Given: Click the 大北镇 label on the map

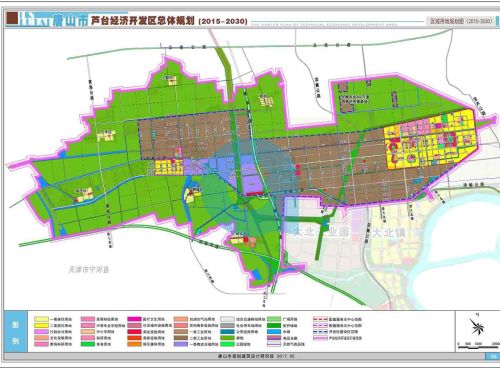Looking at the screenshot, I should click(x=388, y=232).
